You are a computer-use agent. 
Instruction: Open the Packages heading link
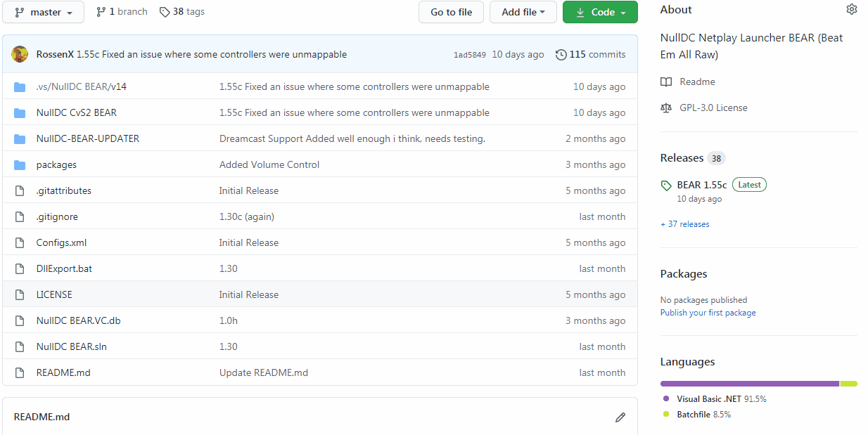tap(684, 274)
